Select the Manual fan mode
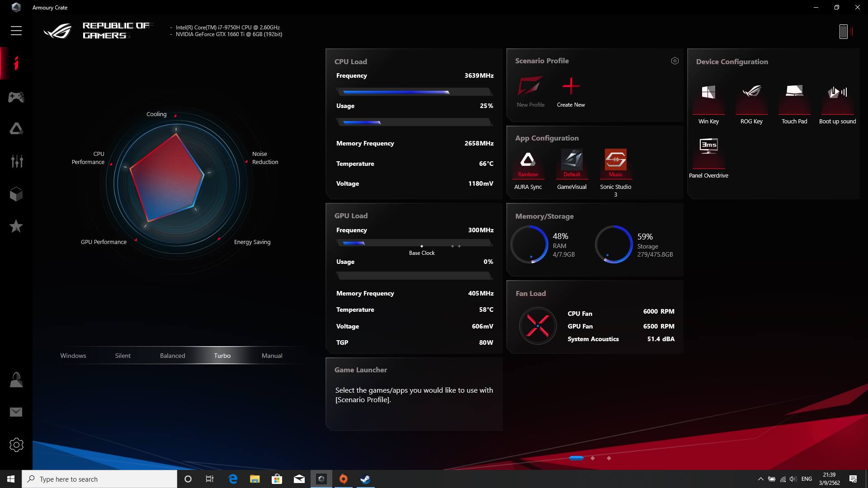The image size is (868, 488). point(272,356)
